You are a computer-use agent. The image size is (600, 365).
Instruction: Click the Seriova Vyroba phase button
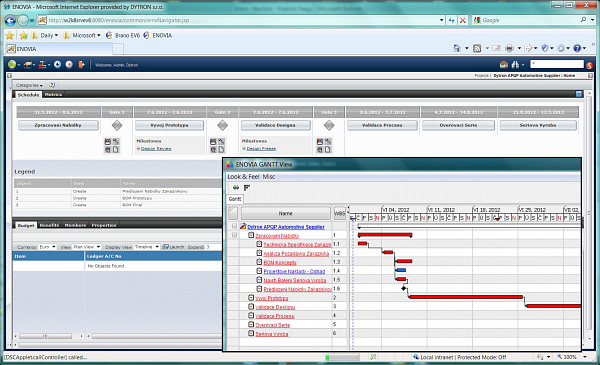538,125
